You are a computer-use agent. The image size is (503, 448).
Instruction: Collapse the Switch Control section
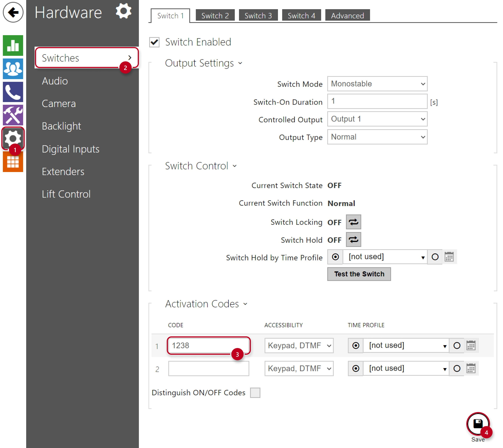point(201,166)
